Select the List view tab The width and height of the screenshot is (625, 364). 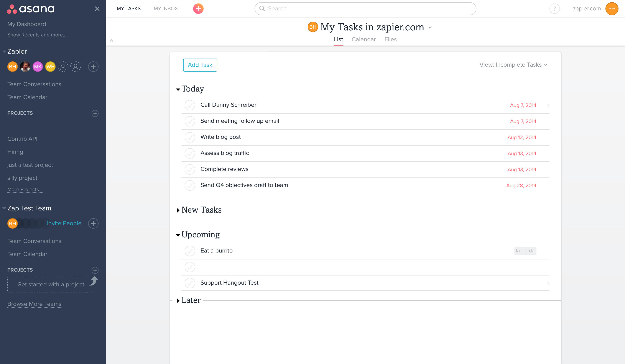(x=338, y=39)
